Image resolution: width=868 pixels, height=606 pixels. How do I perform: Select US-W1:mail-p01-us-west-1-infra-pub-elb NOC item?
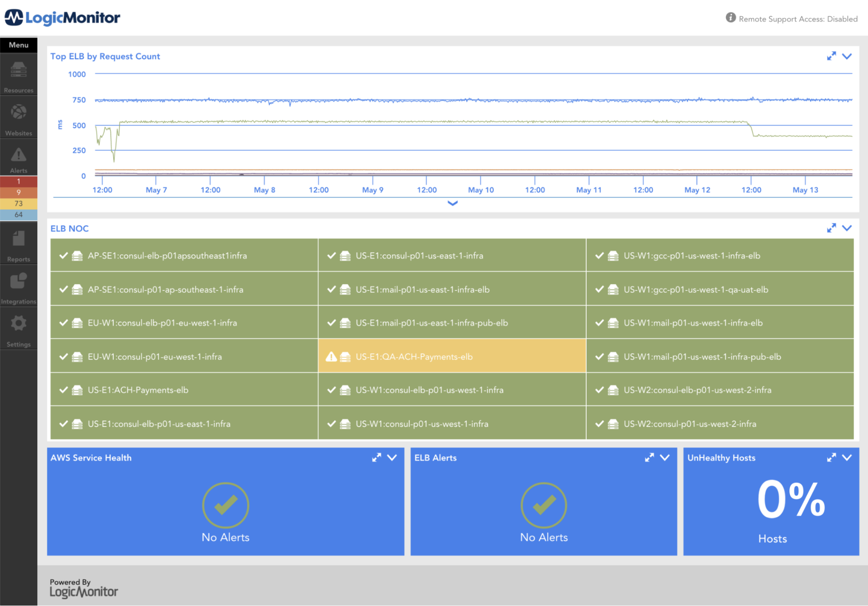point(720,356)
